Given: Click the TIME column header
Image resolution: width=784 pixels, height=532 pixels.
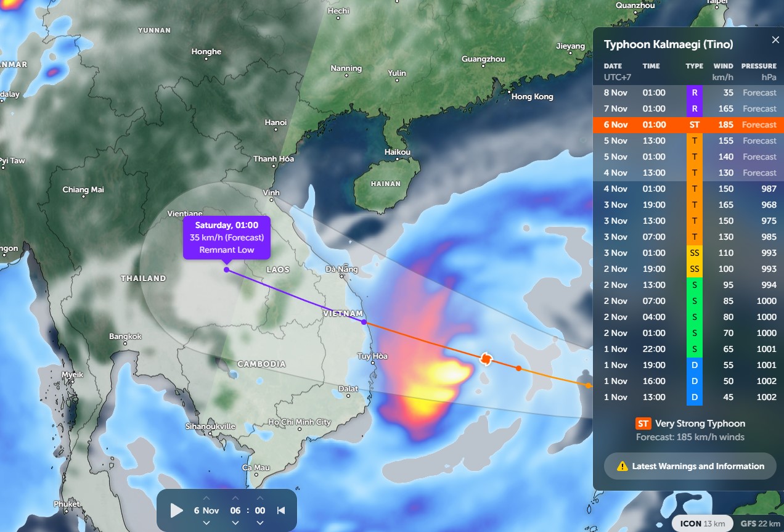Looking at the screenshot, I should point(651,66).
